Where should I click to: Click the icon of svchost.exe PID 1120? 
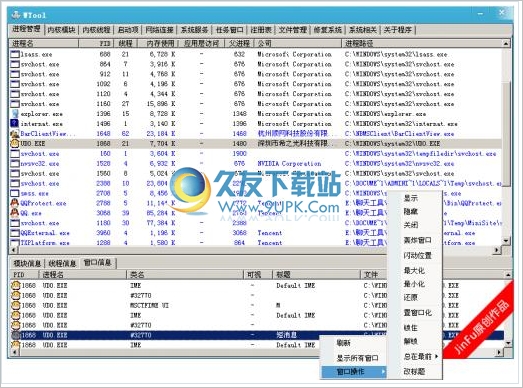tap(15, 94)
